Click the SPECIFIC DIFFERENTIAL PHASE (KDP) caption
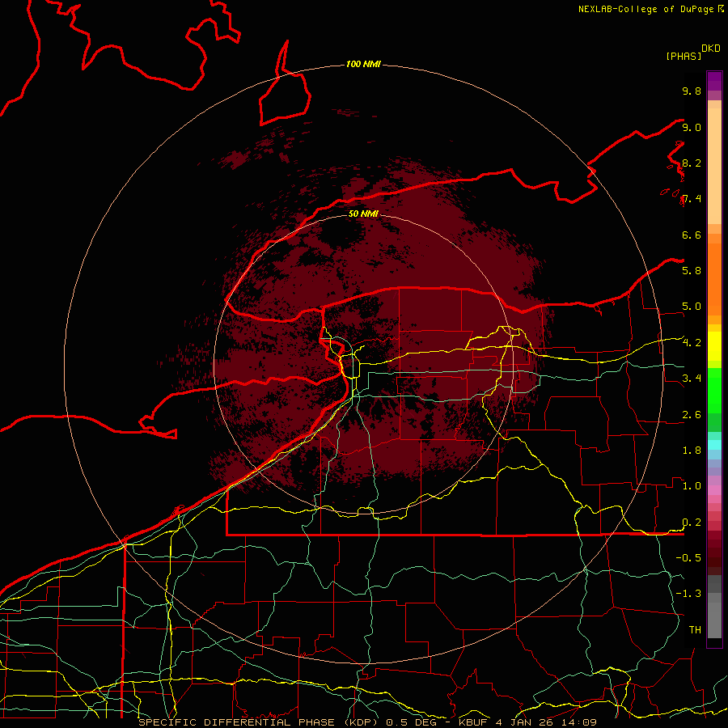This screenshot has width=728, height=728. tap(258, 722)
